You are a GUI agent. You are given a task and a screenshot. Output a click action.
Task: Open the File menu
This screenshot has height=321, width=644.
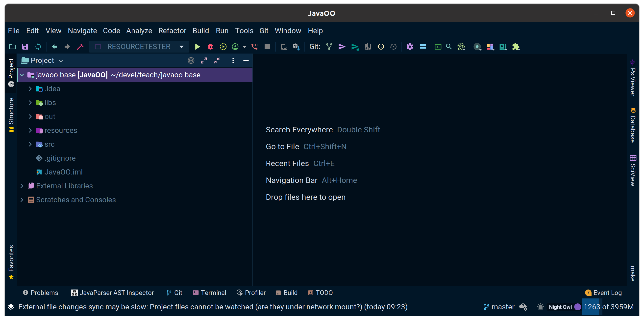[x=14, y=31]
